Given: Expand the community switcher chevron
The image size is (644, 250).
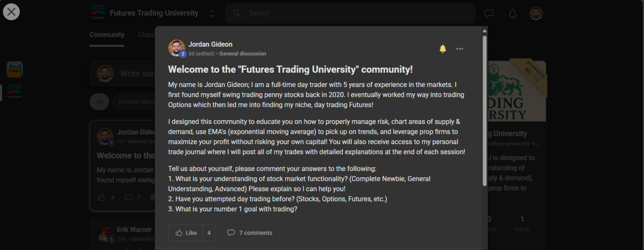Looking at the screenshot, I should pos(212,13).
